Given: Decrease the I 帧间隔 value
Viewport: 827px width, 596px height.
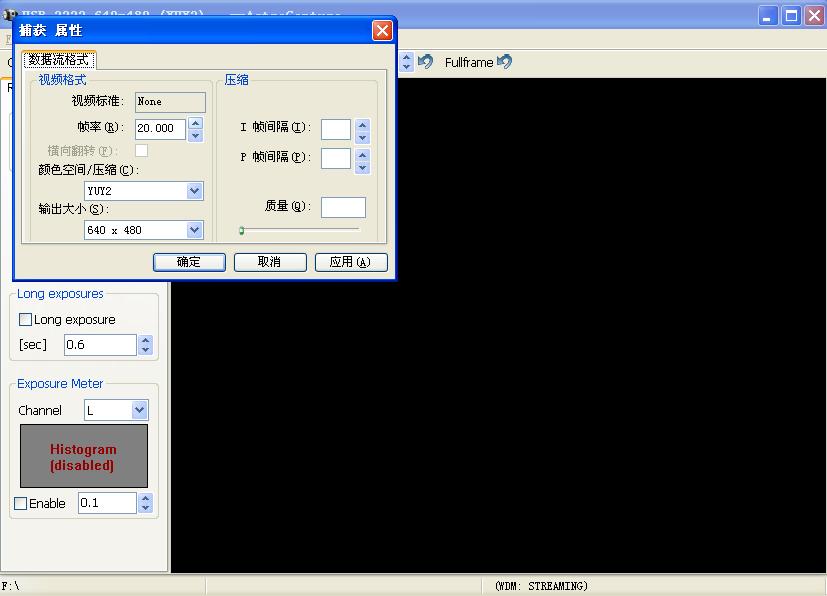Looking at the screenshot, I should [362, 138].
